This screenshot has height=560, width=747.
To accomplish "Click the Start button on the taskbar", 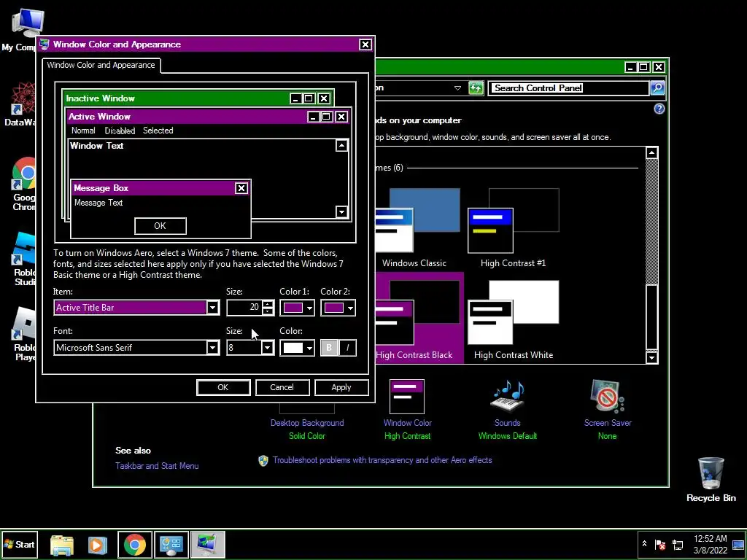I will pyautogui.click(x=19, y=544).
